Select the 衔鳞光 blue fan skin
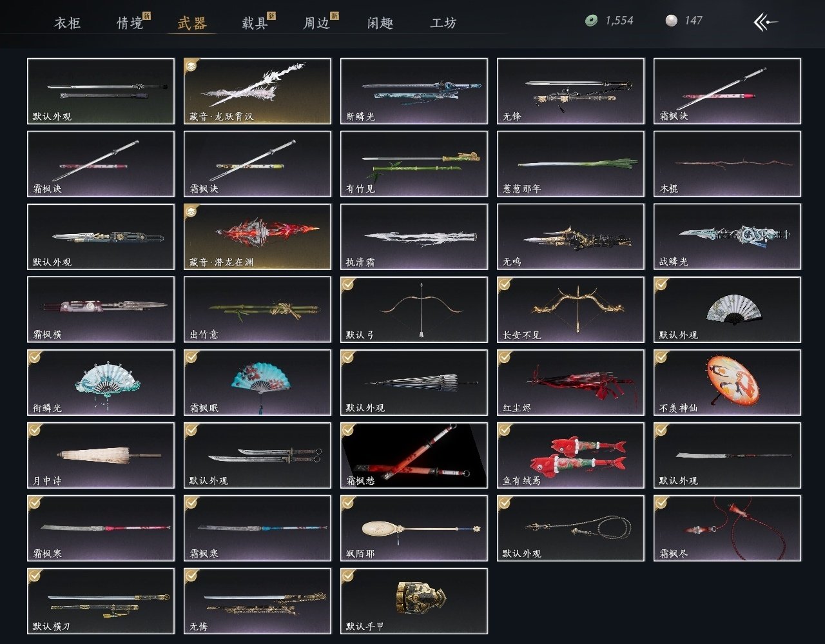The width and height of the screenshot is (825, 644). (101, 382)
